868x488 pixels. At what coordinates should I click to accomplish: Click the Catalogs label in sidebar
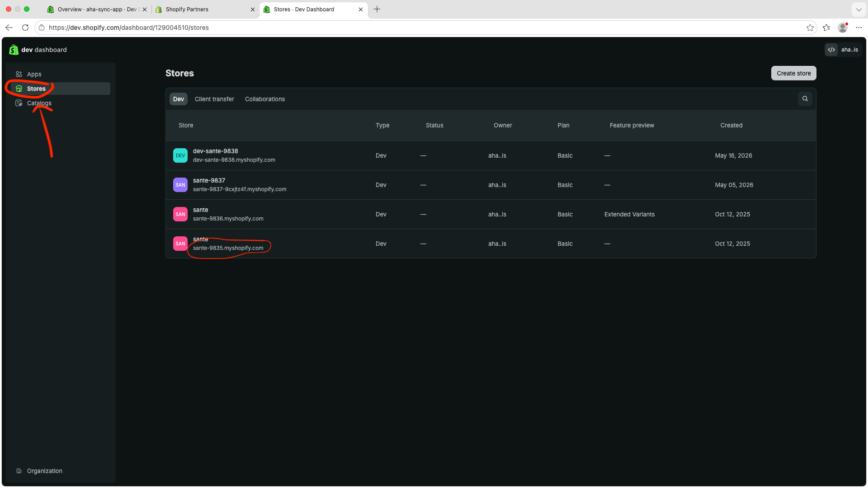tap(39, 103)
